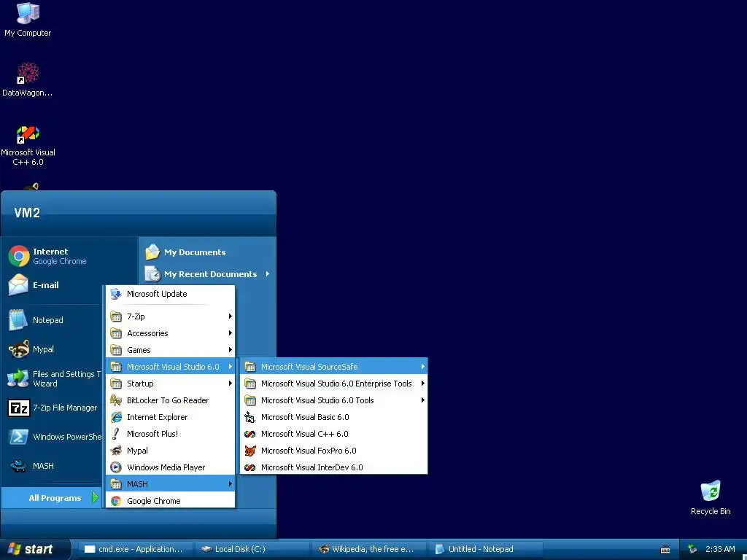Expand Microsoft Visual SourceSafe submenu arrow
Image resolution: width=747 pixels, height=560 pixels.
pos(422,367)
